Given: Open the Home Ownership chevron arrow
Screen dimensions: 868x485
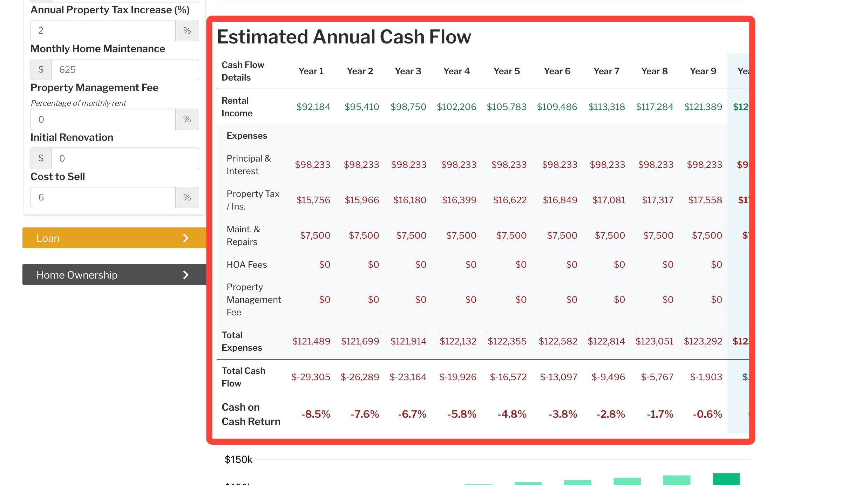Looking at the screenshot, I should pos(186,275).
